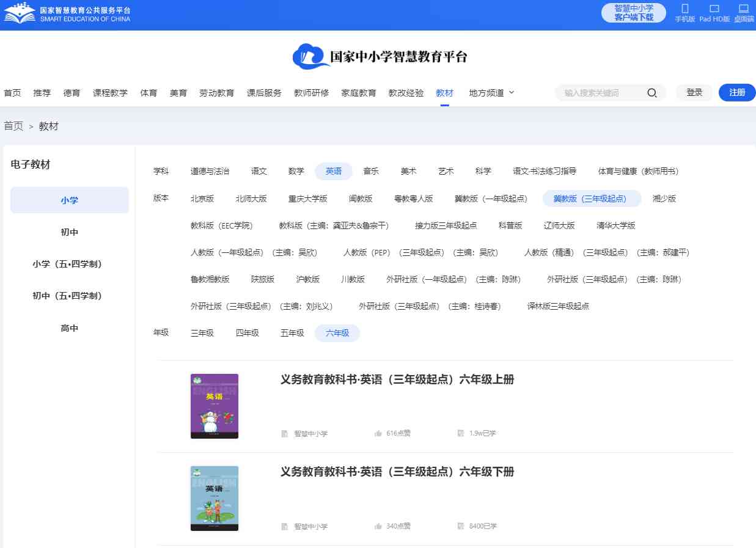Click the learners icon beside 1.9w已学
The image size is (756, 548).
click(x=461, y=433)
